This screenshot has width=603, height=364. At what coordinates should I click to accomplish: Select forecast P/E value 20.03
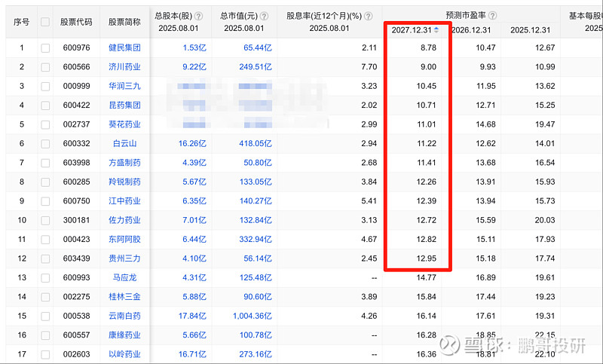[545, 220]
